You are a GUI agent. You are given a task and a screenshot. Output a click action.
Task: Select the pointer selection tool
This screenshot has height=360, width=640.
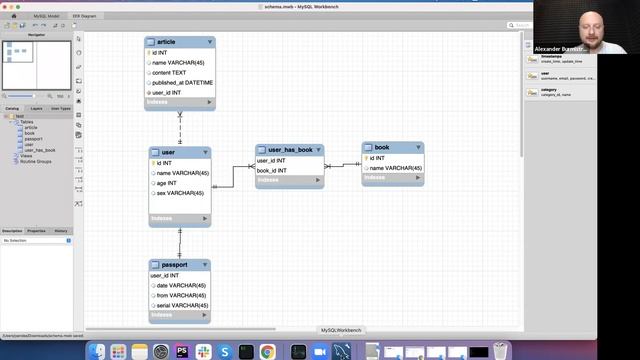pyautogui.click(x=79, y=39)
